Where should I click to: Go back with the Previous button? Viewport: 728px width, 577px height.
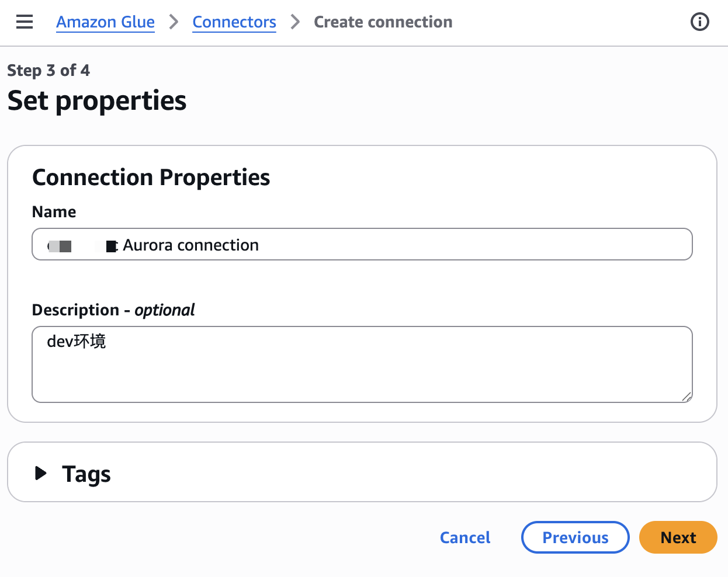(x=576, y=537)
